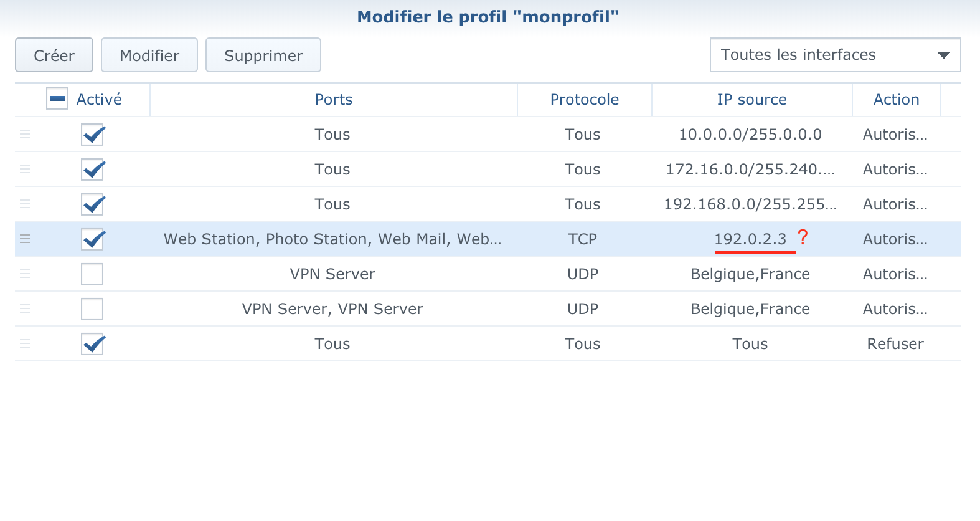Enable the VPN Server UDP rule checkbox
The image size is (980, 521).
click(92, 274)
